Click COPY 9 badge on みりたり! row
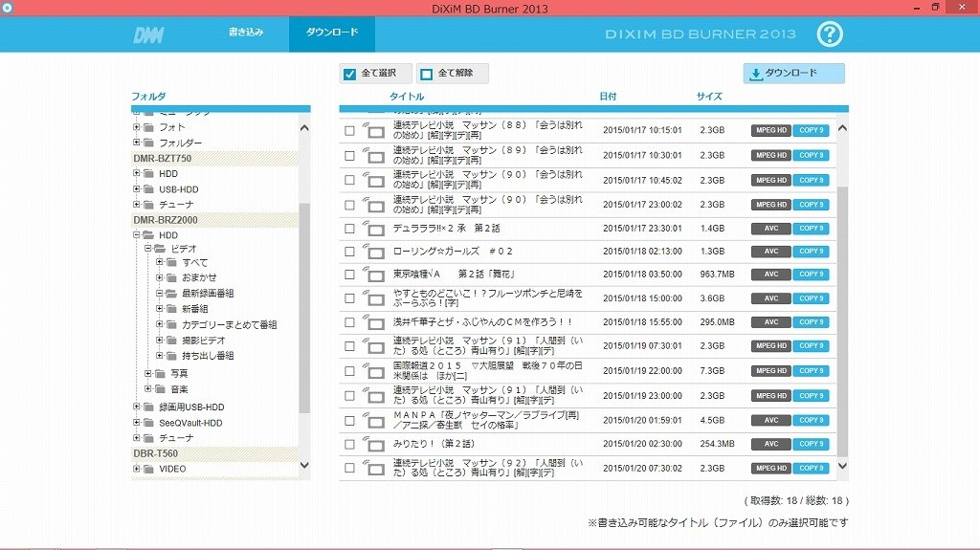The width and height of the screenshot is (980, 550). [811, 444]
